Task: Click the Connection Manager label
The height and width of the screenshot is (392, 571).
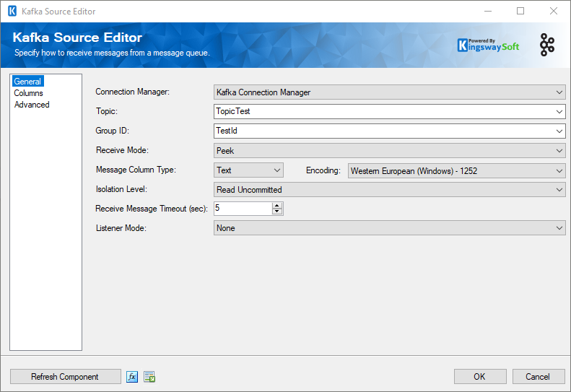Action: (133, 92)
